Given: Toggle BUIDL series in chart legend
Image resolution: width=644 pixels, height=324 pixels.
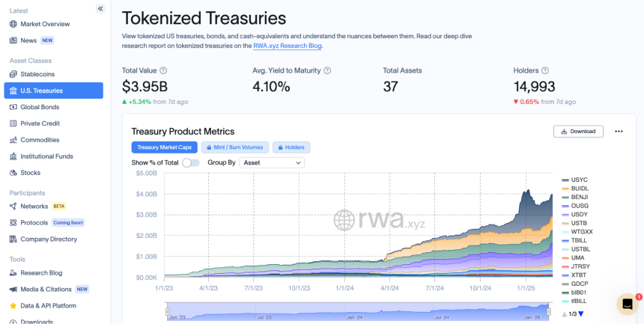Looking at the screenshot, I should 575,189.
